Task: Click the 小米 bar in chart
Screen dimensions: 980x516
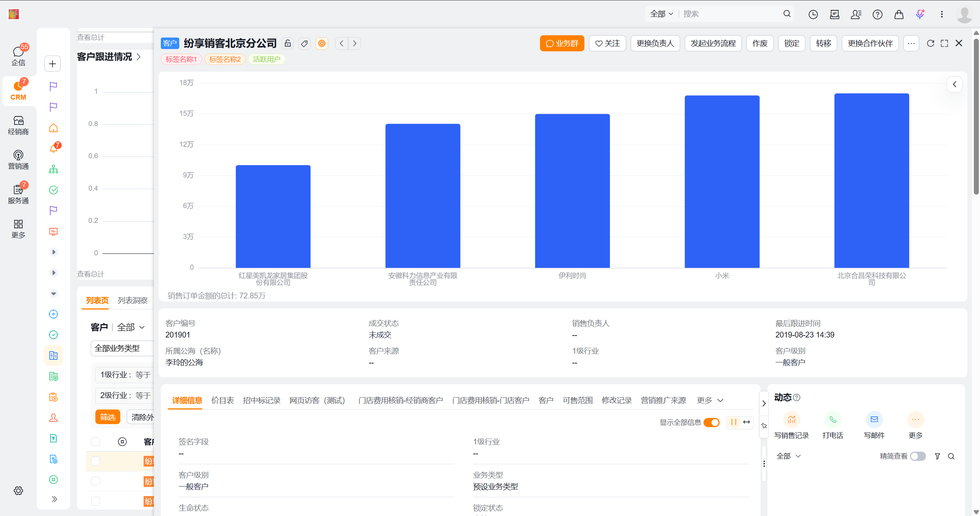Action: (x=722, y=182)
